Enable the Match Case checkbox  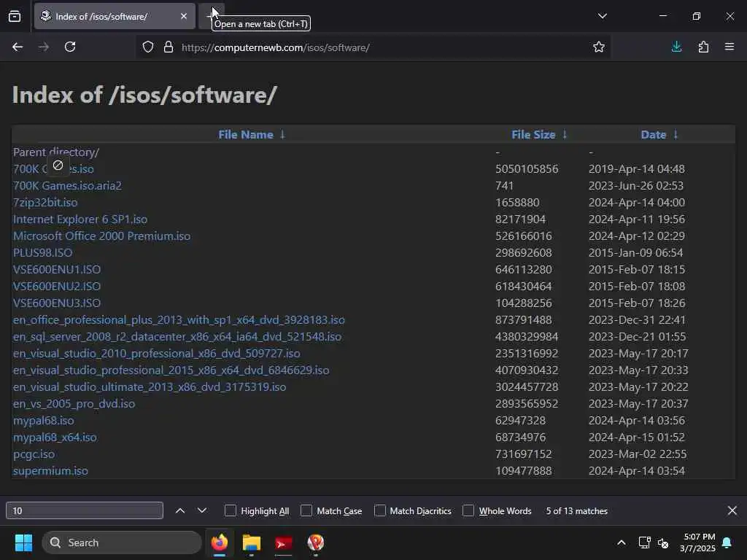tap(306, 510)
